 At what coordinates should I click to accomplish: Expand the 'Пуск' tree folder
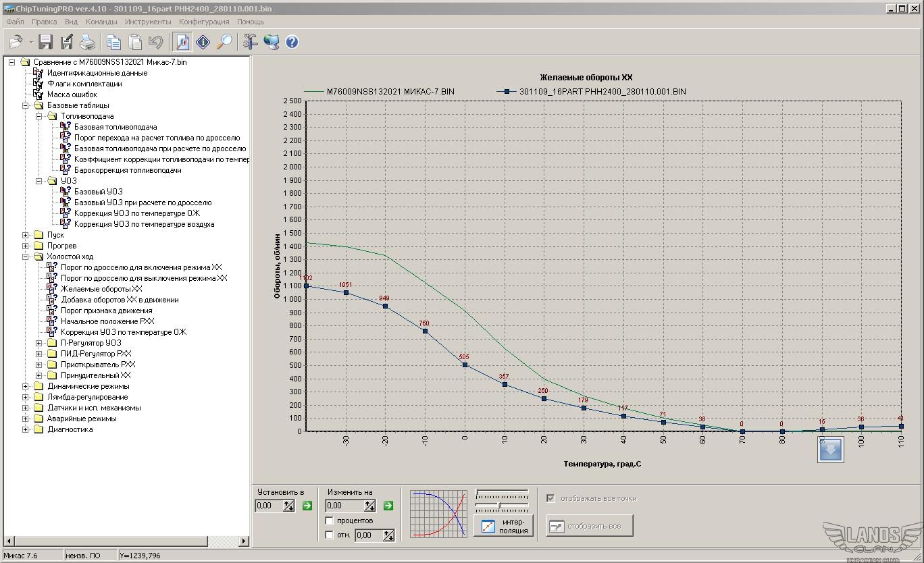26,235
